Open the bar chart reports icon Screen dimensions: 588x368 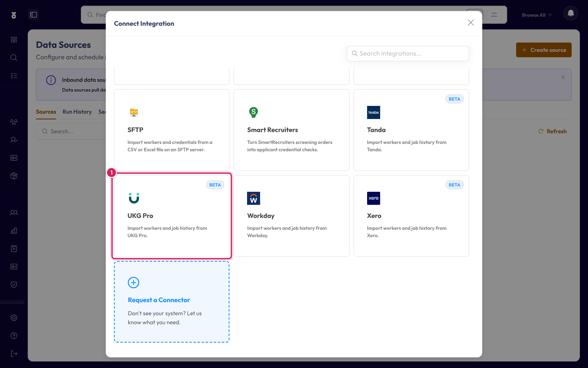[14, 230]
